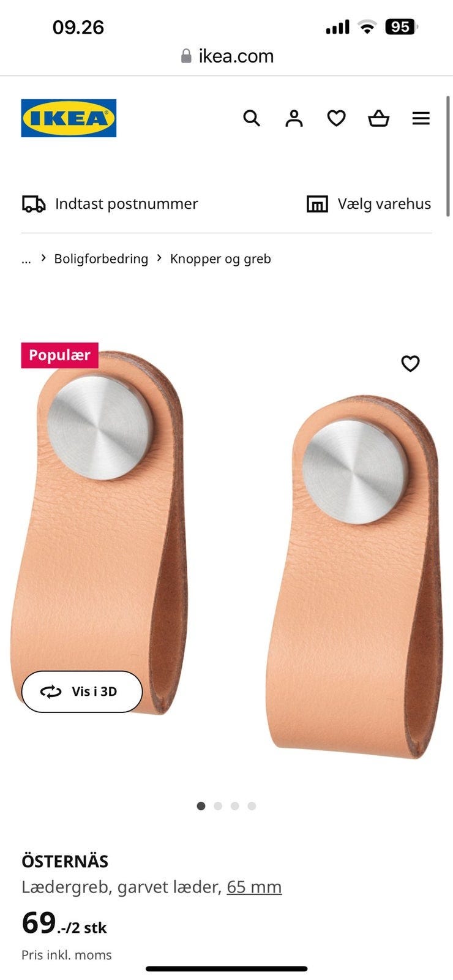Click the Vis i 3D button
453x980 pixels.
(82, 692)
